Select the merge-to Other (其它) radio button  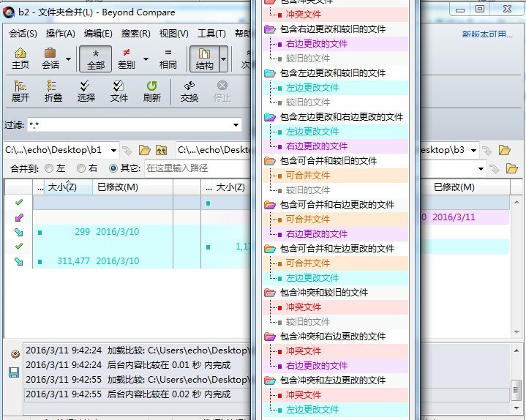point(113,168)
